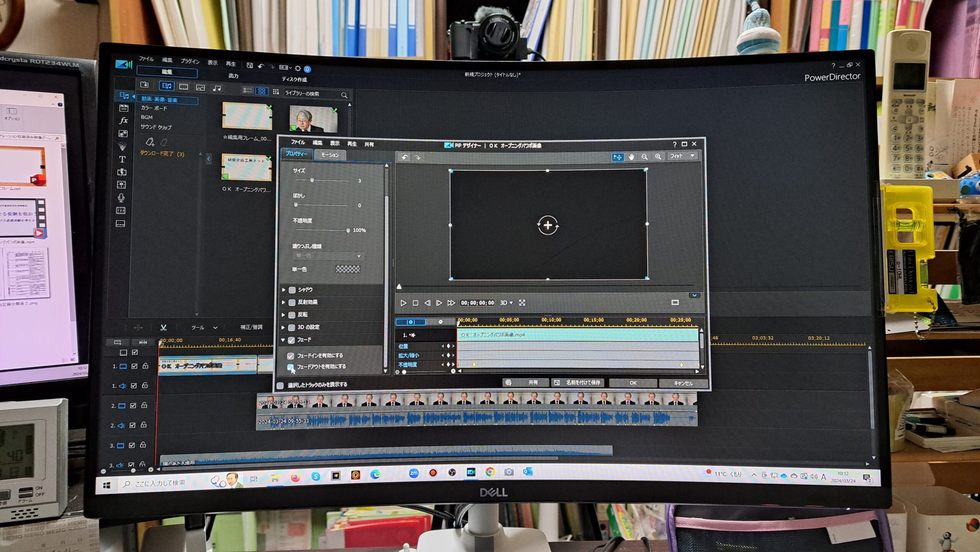Uncheck the フェード checkbox
Screen dimensions: 980x552
pyautogui.click(x=291, y=340)
